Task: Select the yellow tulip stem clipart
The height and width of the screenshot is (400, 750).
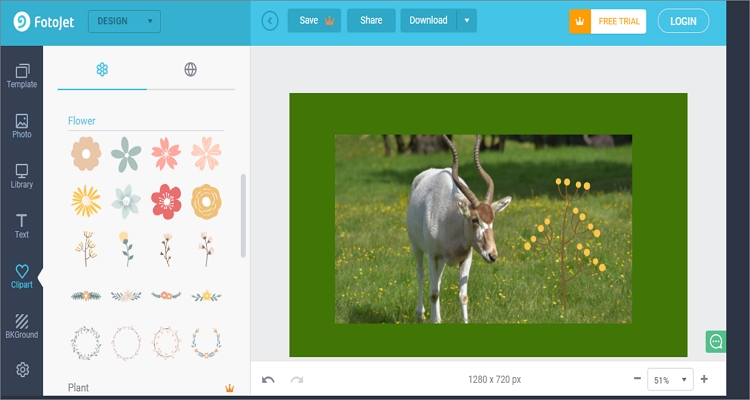Action: pyautogui.click(x=126, y=249)
